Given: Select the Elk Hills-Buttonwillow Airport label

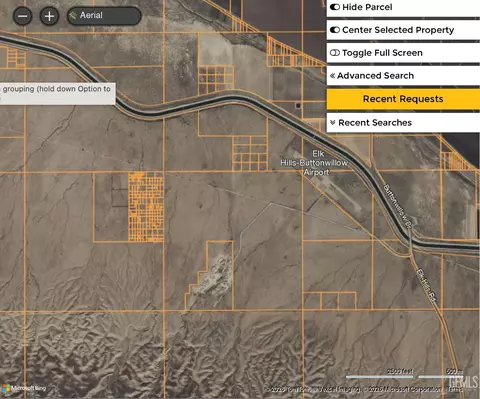Looking at the screenshot, I should [x=314, y=163].
